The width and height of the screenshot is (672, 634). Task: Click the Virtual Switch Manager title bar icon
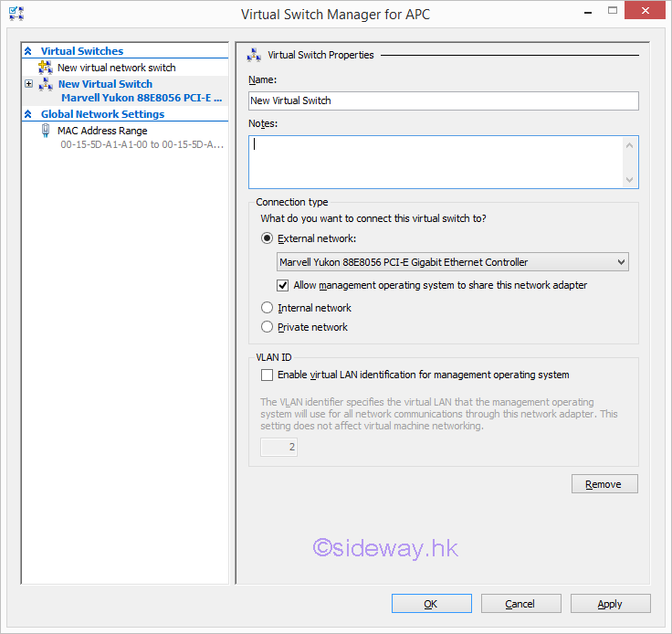click(x=16, y=14)
